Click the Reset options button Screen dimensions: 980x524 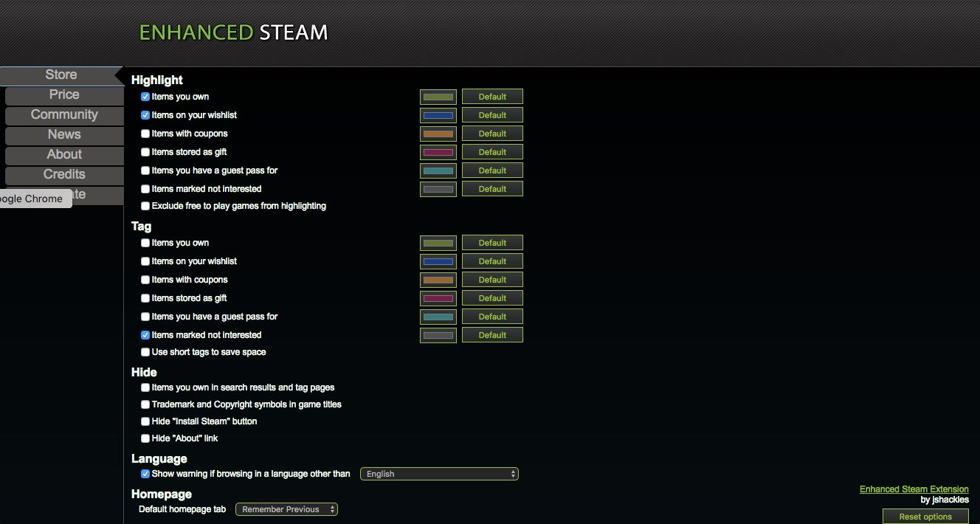tap(925, 517)
